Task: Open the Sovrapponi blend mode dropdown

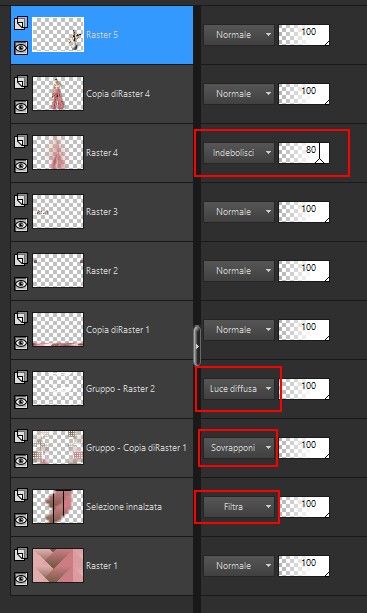Action: (x=239, y=448)
